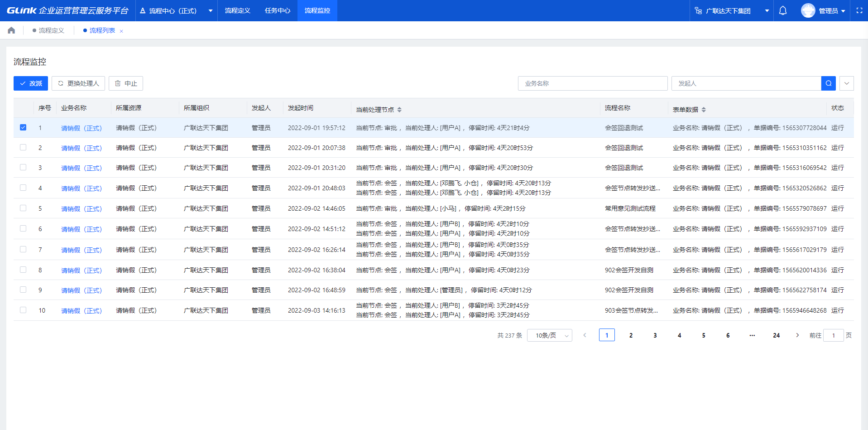
Task: Go to page 4
Action: pyautogui.click(x=680, y=335)
